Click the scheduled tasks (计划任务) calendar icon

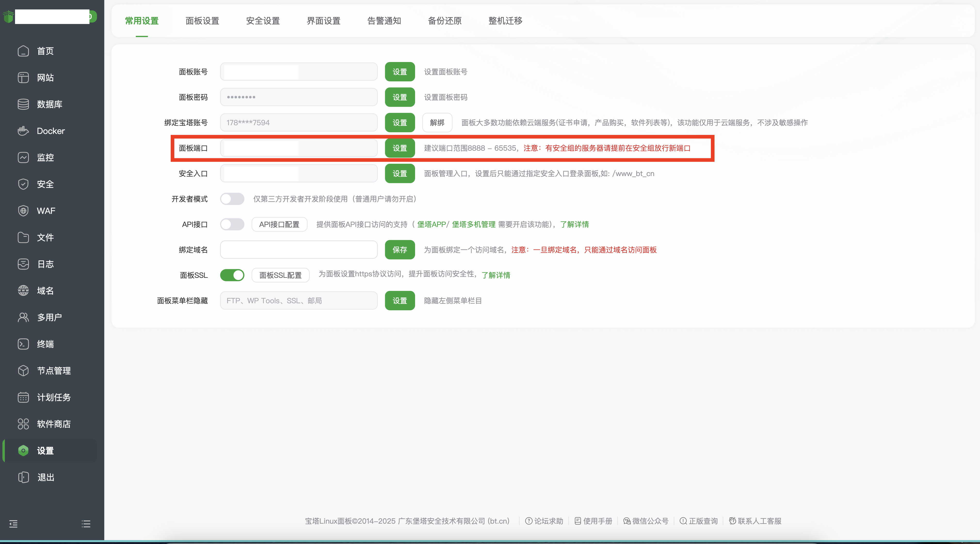point(23,397)
